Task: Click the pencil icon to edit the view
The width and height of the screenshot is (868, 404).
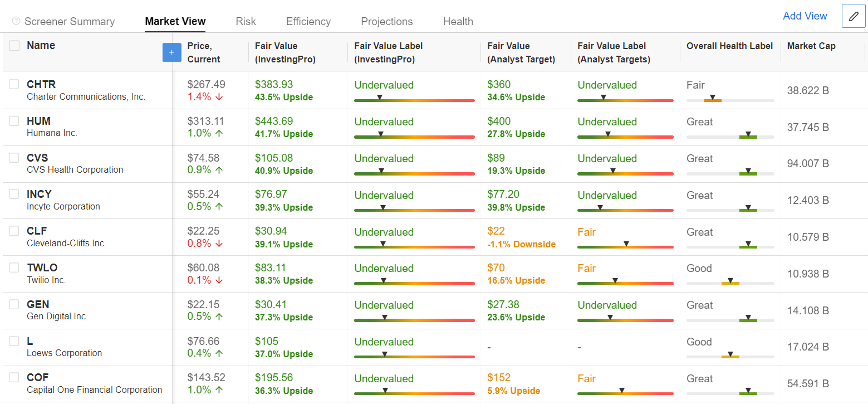Action: (x=854, y=16)
